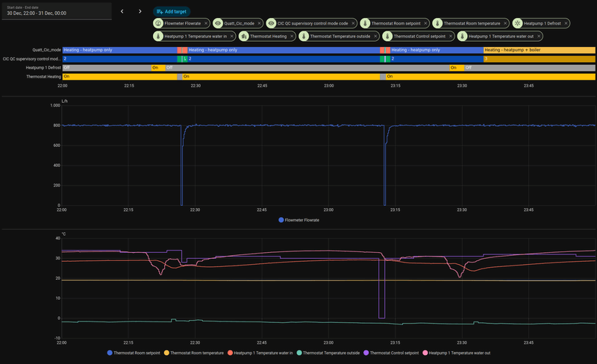This screenshot has width=597, height=364.
Task: Toggle Flowmeter Flowrate legend series
Action: click(x=299, y=220)
